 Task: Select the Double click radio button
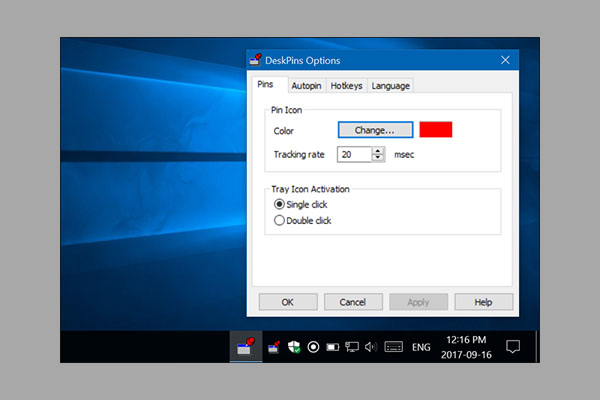tap(280, 220)
